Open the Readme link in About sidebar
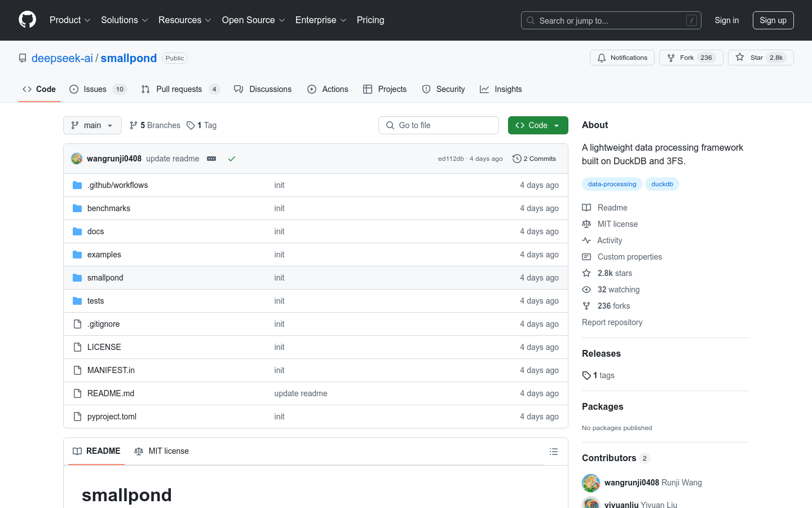 (604, 208)
